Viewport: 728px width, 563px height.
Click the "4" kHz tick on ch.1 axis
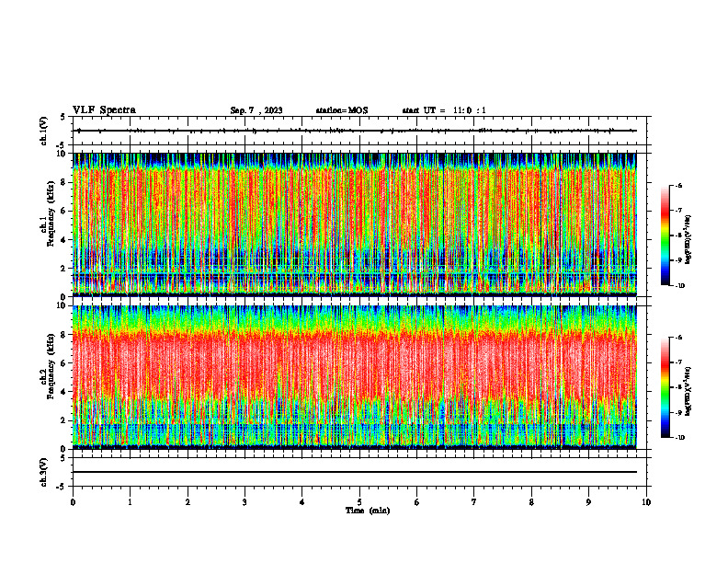tap(65, 240)
